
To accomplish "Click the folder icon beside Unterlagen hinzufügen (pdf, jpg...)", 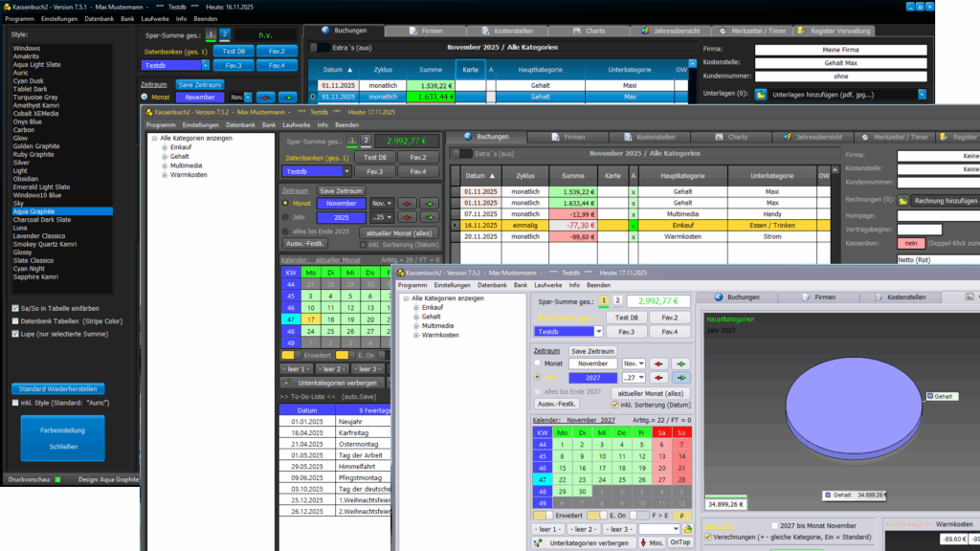I will click(x=761, y=96).
